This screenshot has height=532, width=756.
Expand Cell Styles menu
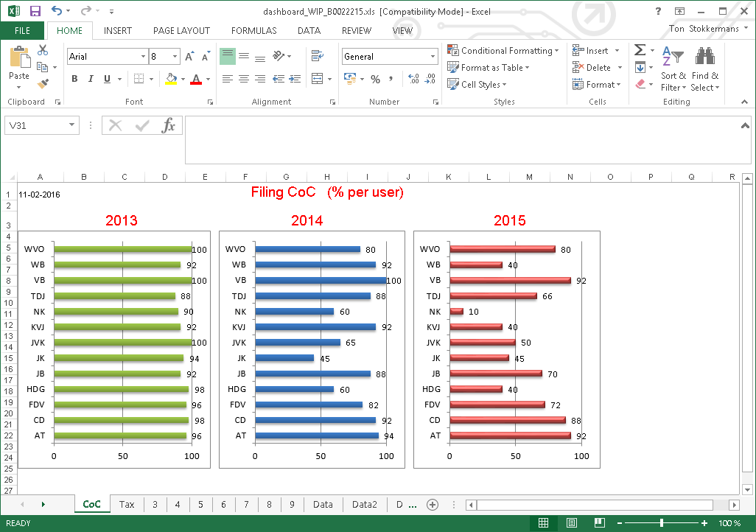point(477,85)
